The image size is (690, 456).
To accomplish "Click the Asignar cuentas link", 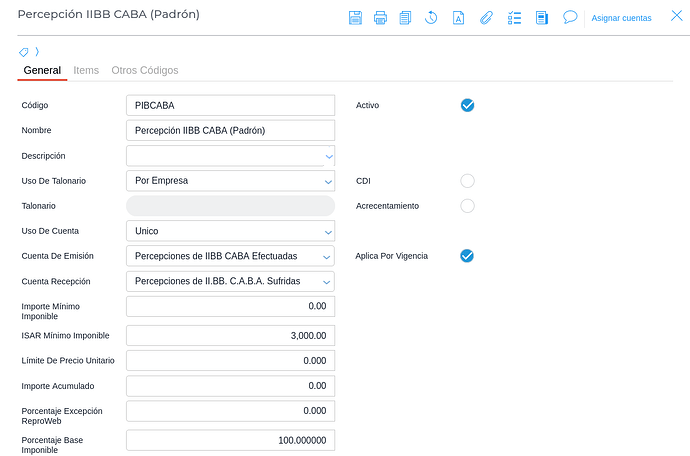I will (621, 18).
